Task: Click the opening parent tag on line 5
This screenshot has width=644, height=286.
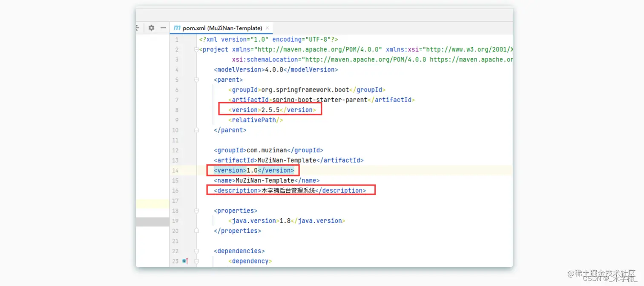Action: click(x=228, y=80)
